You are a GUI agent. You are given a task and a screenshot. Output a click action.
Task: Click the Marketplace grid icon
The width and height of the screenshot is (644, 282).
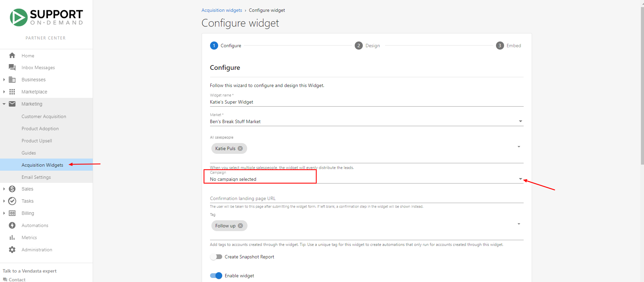12,92
